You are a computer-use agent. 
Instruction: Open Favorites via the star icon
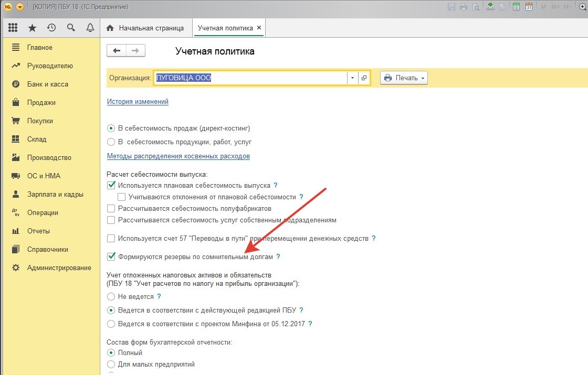32,28
